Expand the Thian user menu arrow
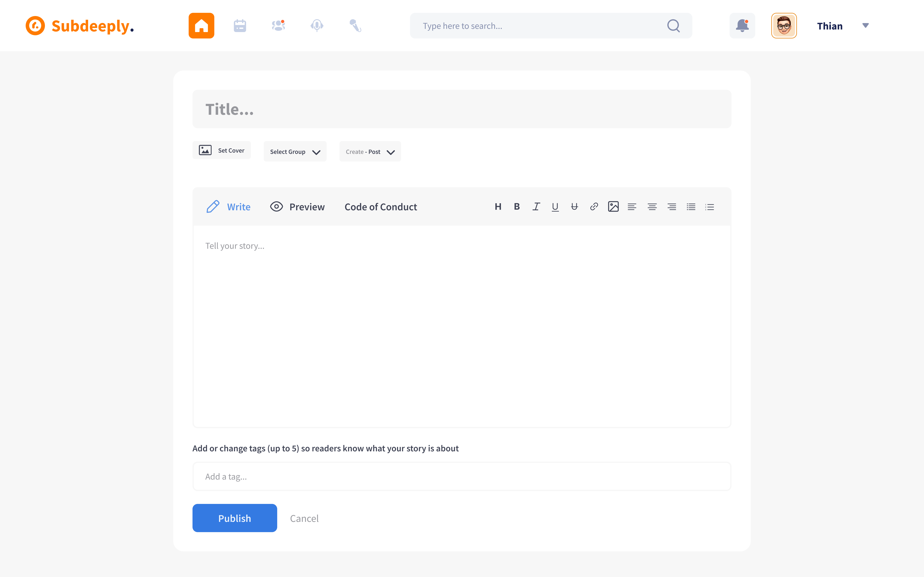 click(x=865, y=26)
